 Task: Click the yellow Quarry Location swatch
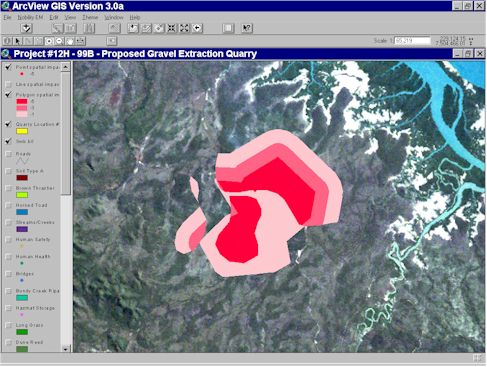[x=22, y=131]
